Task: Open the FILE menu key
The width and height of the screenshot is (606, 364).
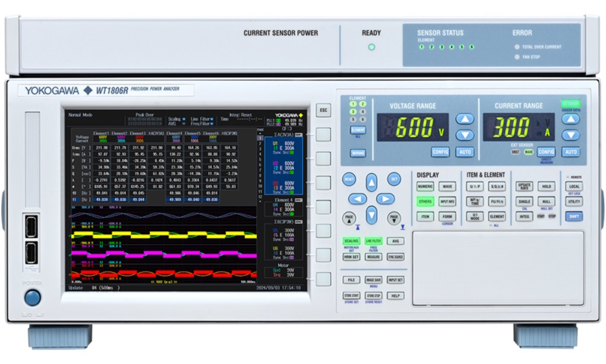Action: 351,279
